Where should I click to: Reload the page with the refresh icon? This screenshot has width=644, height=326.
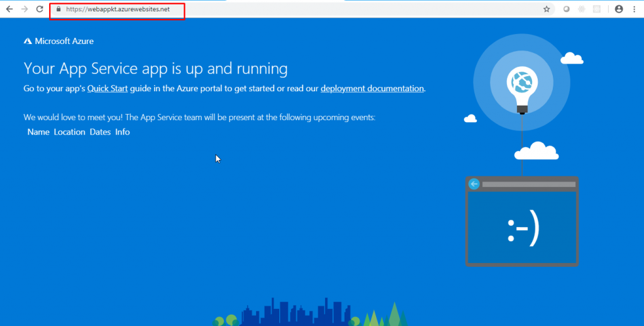[x=40, y=9]
